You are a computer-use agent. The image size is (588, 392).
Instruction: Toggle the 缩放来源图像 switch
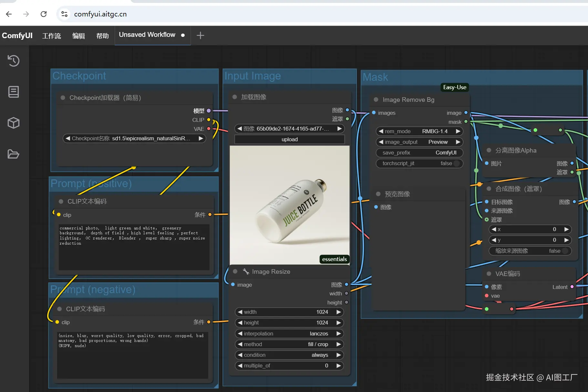coord(564,251)
